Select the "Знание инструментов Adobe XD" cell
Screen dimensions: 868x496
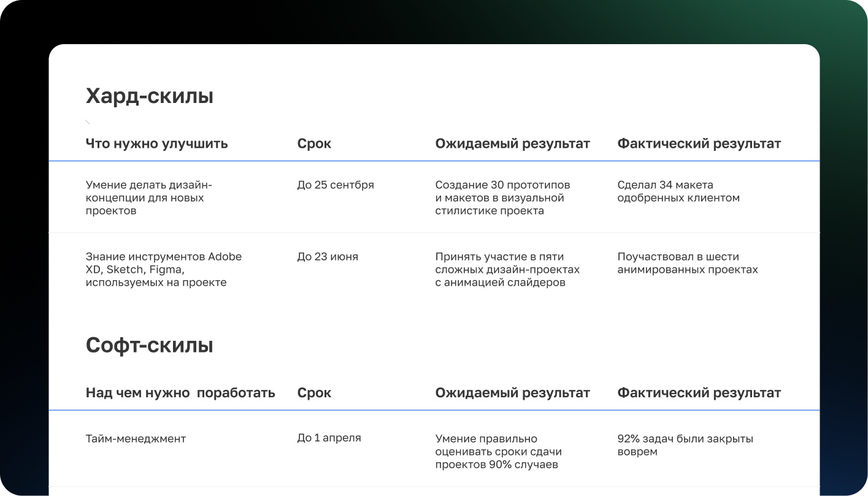click(163, 269)
